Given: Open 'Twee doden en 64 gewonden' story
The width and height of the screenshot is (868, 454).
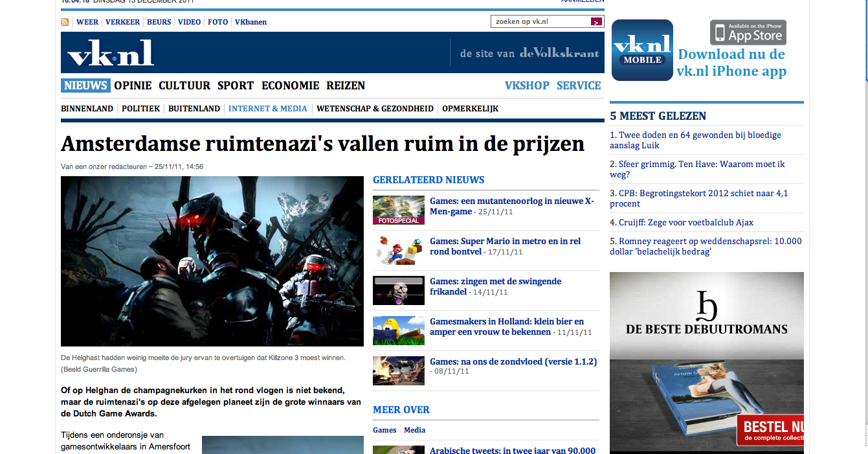Looking at the screenshot, I should point(696,140).
